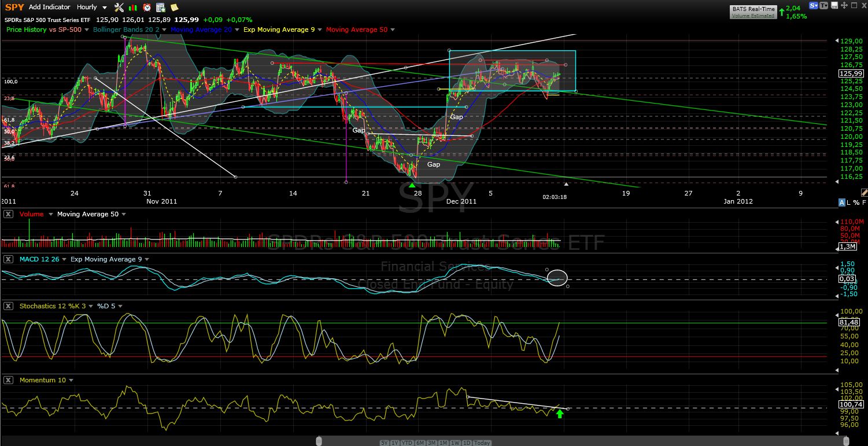Click volume value 1,3M label
Viewport: 868px width, 446px height.
(847, 247)
